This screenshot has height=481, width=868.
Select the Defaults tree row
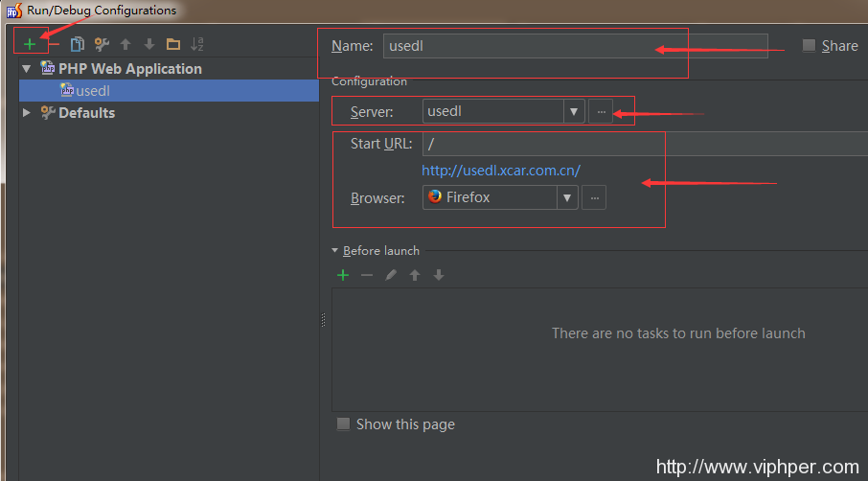169,112
